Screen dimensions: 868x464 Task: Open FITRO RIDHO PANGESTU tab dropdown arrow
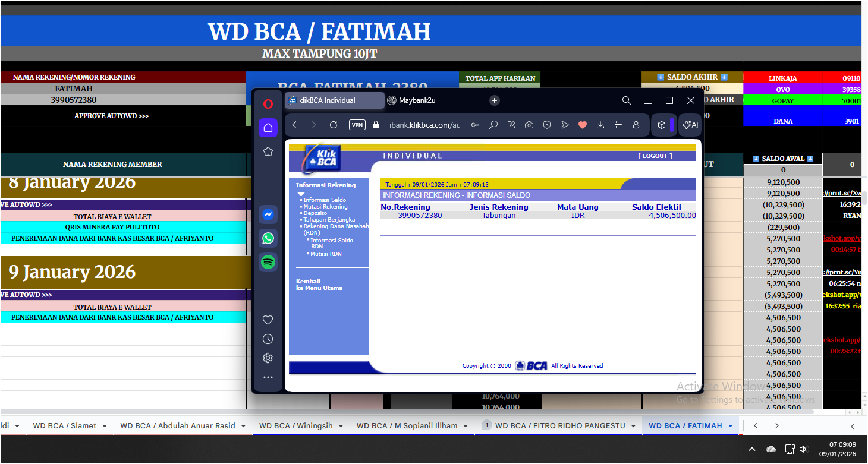pyautogui.click(x=633, y=426)
